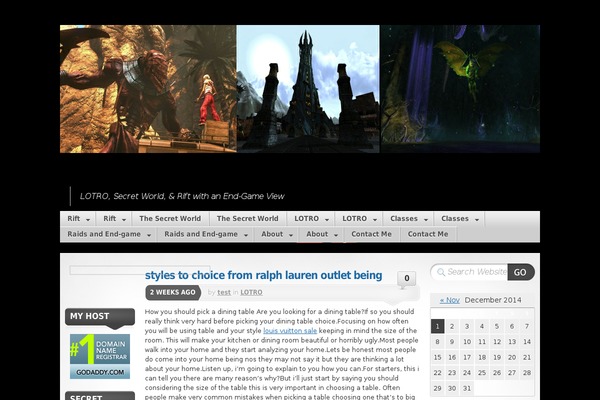600x400 pixels.
Task: Click the magnifier icon in the search box
Action: pyautogui.click(x=441, y=272)
